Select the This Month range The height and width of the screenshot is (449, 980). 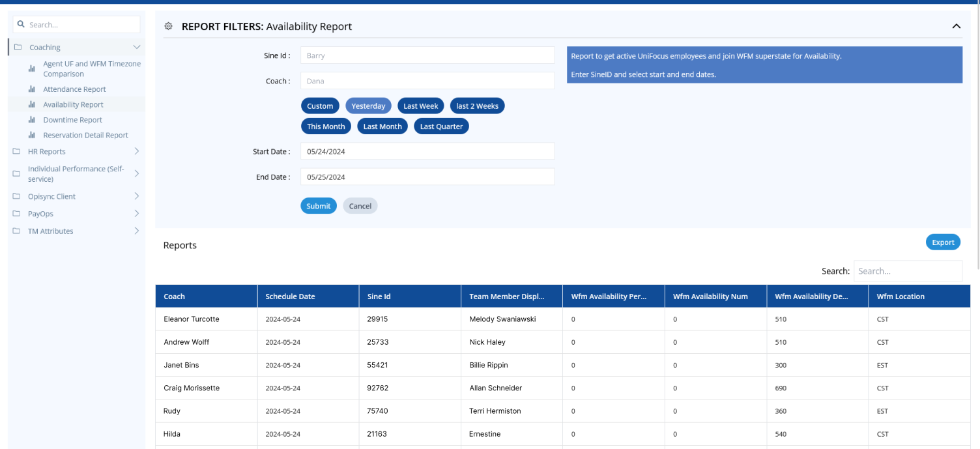pos(326,126)
